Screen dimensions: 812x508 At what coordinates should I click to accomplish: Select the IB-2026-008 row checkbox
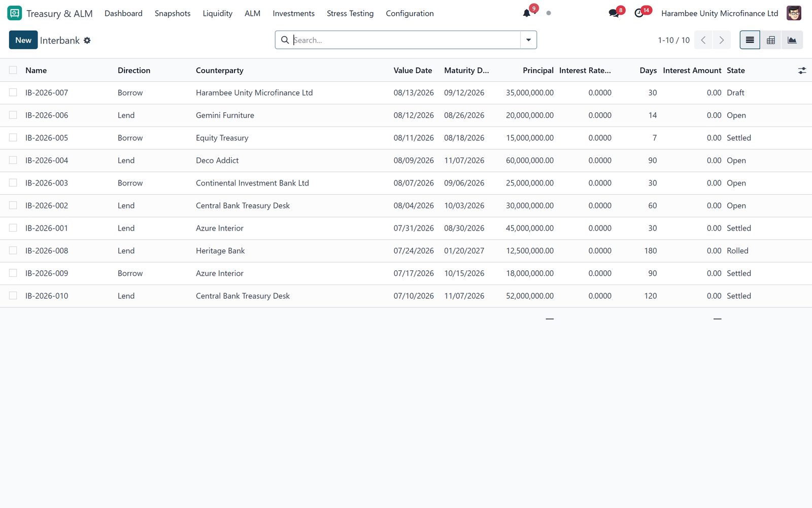pos(13,250)
